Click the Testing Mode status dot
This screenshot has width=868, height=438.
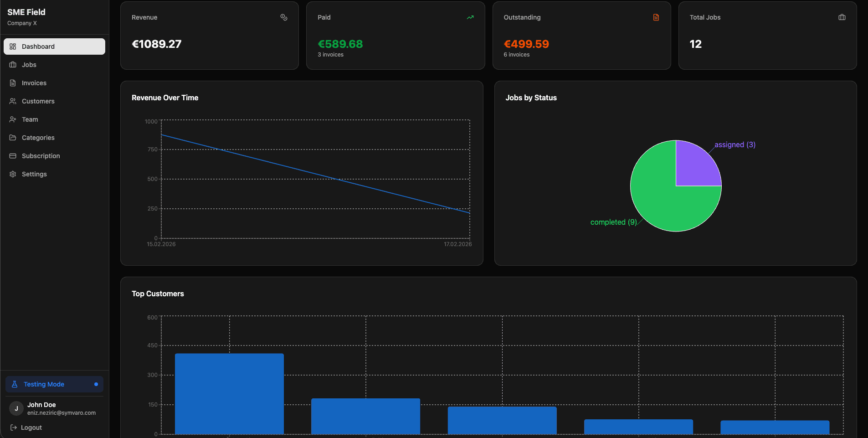[95, 384]
